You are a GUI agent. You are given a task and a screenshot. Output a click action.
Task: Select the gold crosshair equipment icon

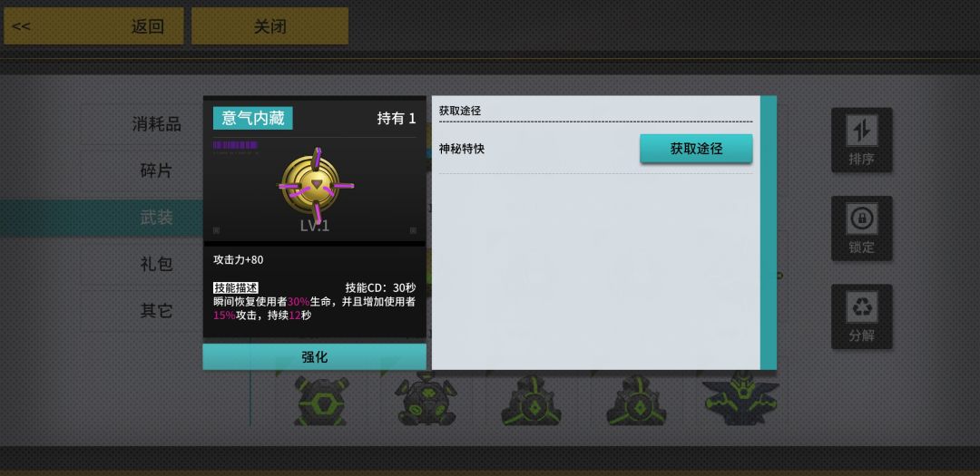click(317, 186)
